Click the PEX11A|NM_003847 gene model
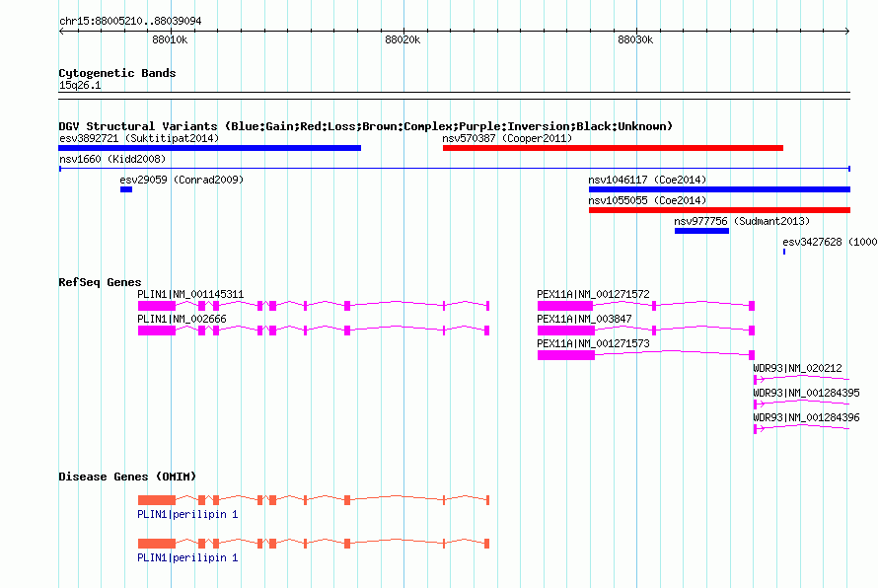 pyautogui.click(x=645, y=331)
